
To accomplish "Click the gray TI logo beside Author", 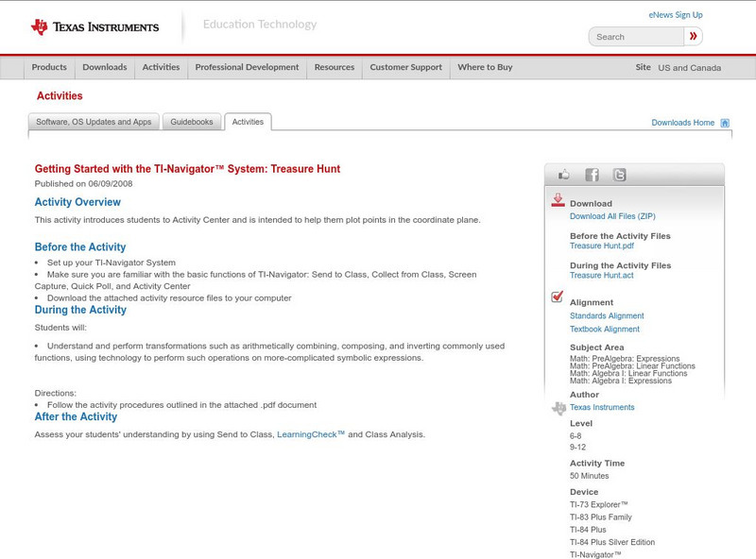I will click(x=558, y=408).
